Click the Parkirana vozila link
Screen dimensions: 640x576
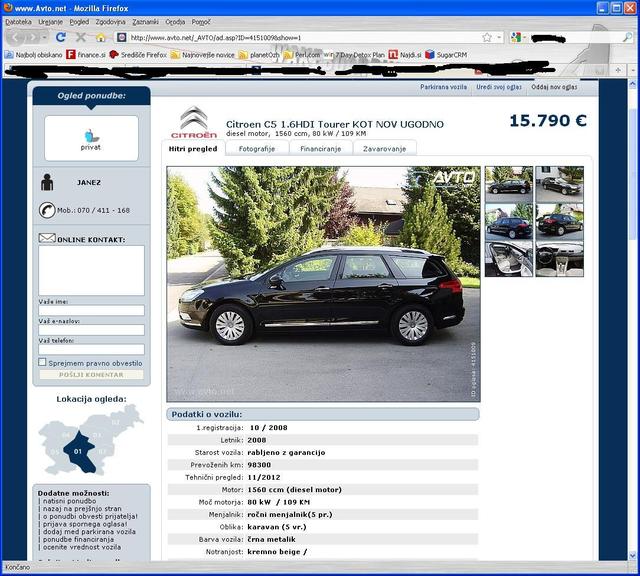click(443, 87)
